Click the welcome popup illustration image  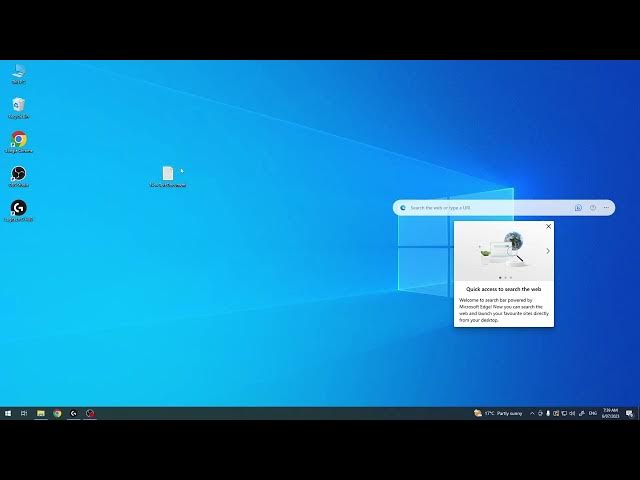tap(502, 249)
